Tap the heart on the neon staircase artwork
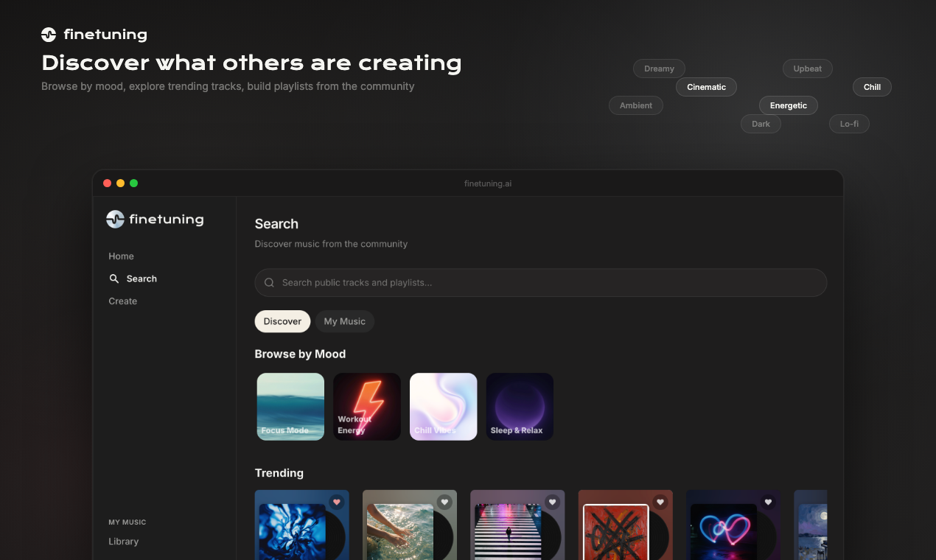The width and height of the screenshot is (936, 560). point(552,502)
